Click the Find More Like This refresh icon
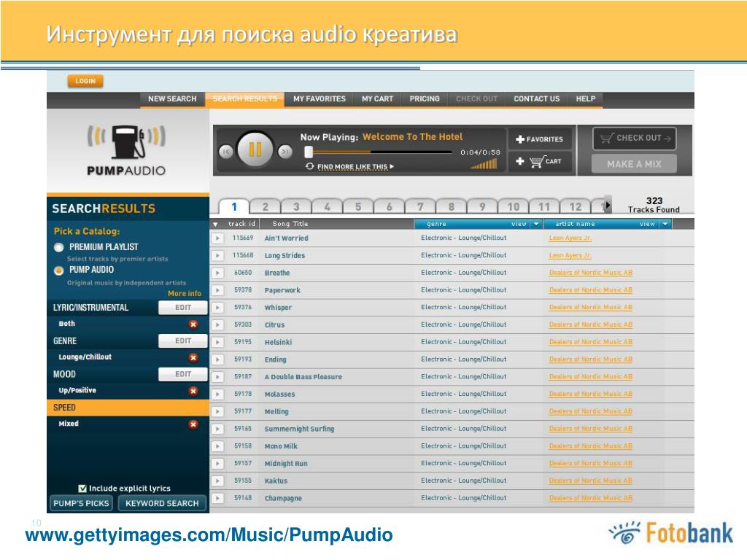 click(x=309, y=166)
